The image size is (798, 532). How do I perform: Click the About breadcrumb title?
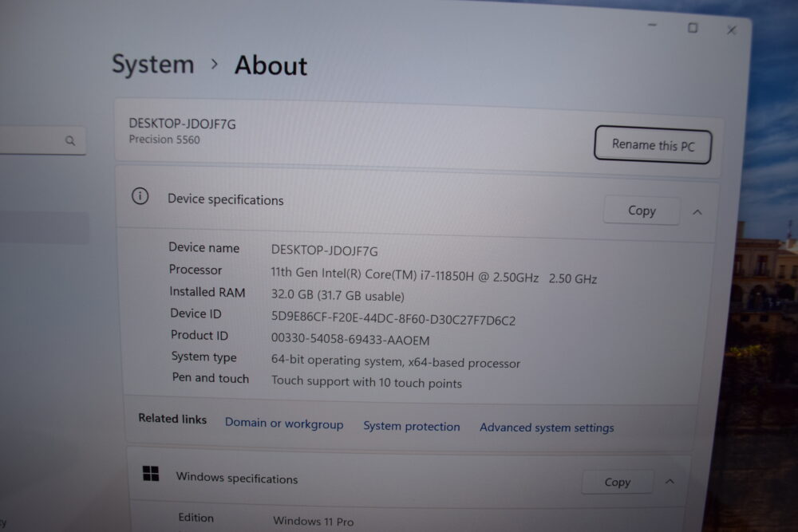pyautogui.click(x=271, y=65)
